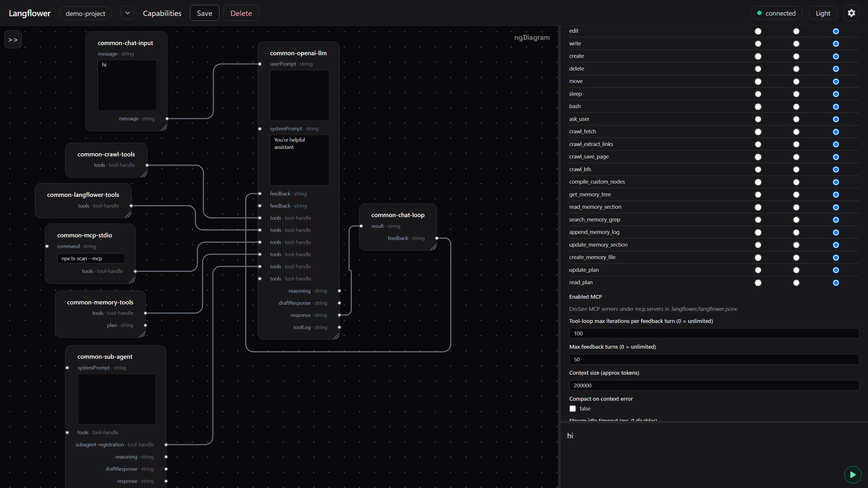Click the message output port of common-chat-input
868x488 pixels.
click(x=167, y=119)
